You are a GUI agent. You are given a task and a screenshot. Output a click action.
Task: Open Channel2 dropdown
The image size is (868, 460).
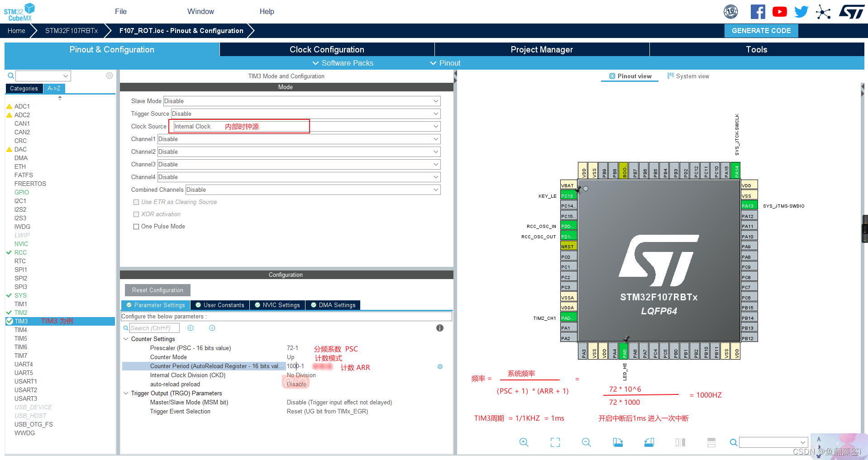tap(299, 152)
